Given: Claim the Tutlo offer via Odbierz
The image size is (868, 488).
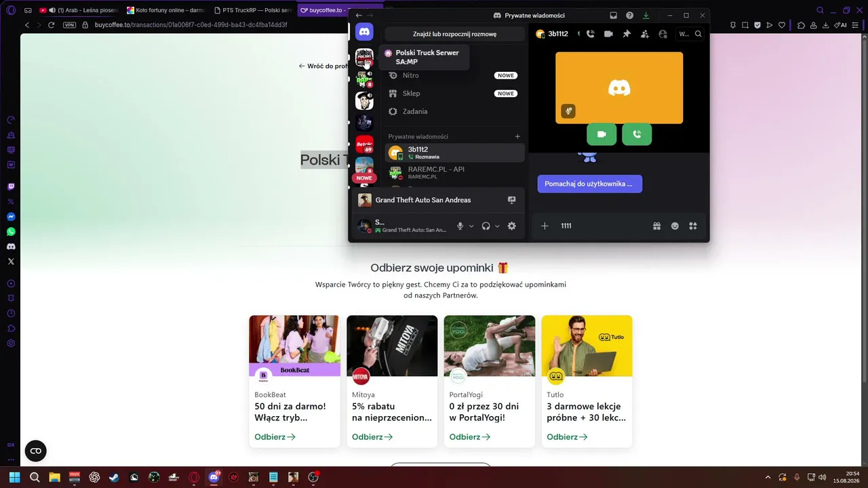Looking at the screenshot, I should click(567, 437).
